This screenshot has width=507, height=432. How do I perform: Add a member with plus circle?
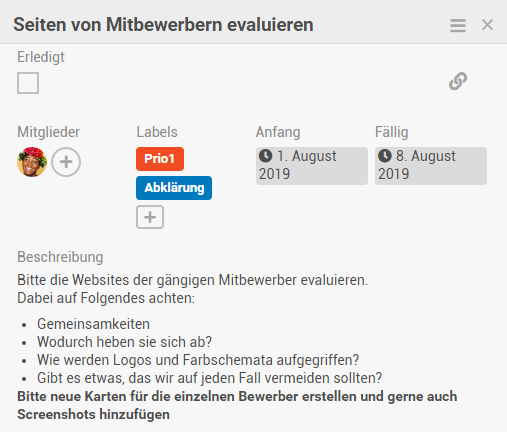click(66, 162)
